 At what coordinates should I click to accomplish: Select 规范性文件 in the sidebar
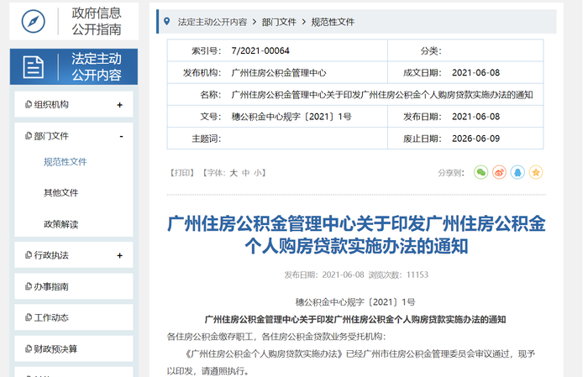(x=66, y=162)
